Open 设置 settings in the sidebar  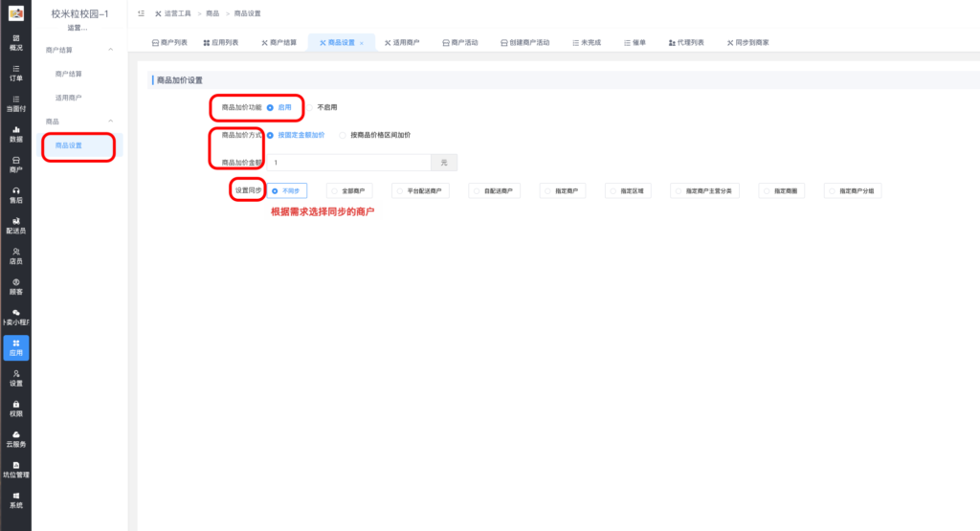tap(15, 379)
